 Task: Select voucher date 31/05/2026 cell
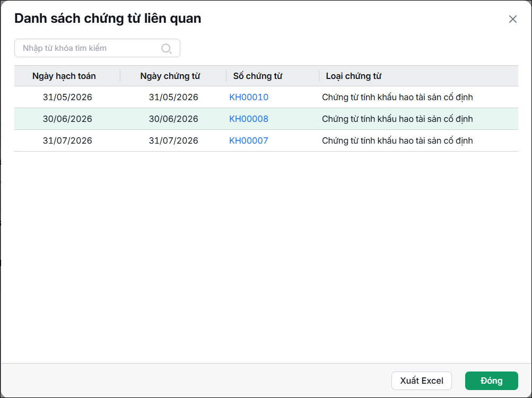click(173, 98)
